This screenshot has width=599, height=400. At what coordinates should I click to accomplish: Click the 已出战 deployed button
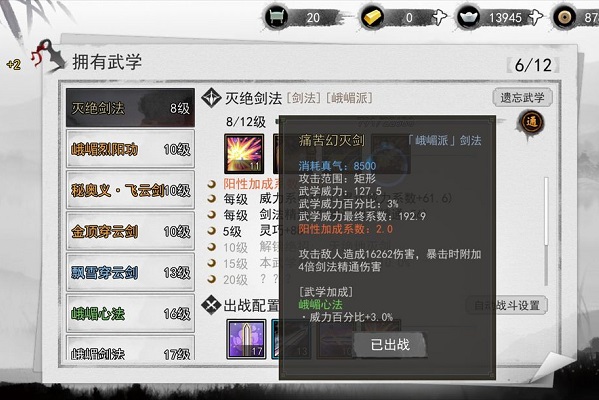click(x=390, y=345)
